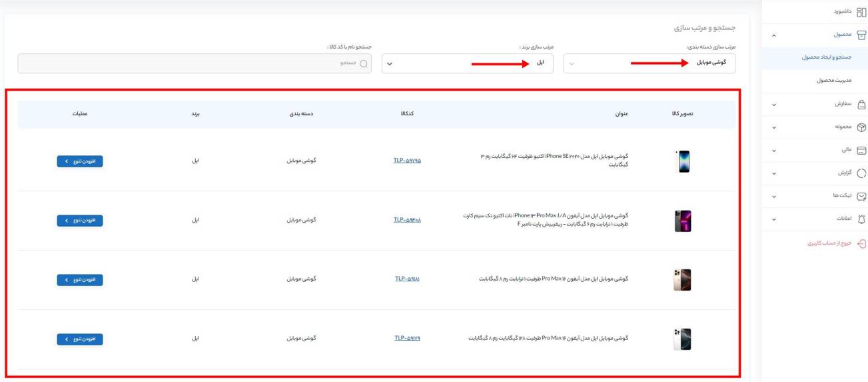This screenshot has height=382, width=868.
Task: Click the تیکت ها ticket envelope icon
Action: coord(861,197)
